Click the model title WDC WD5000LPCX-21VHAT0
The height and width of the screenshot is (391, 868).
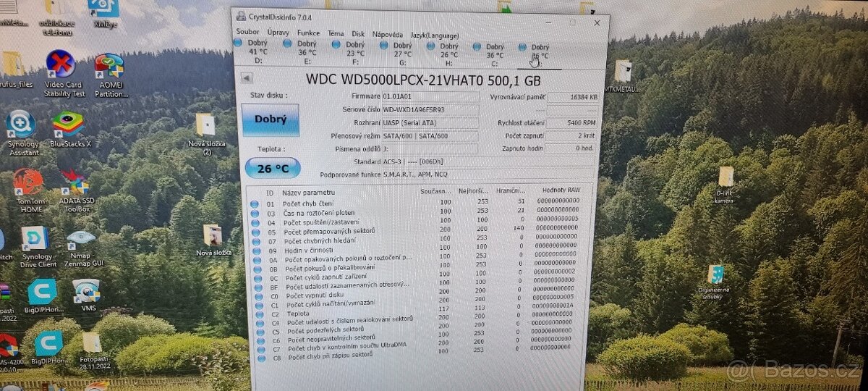point(393,78)
